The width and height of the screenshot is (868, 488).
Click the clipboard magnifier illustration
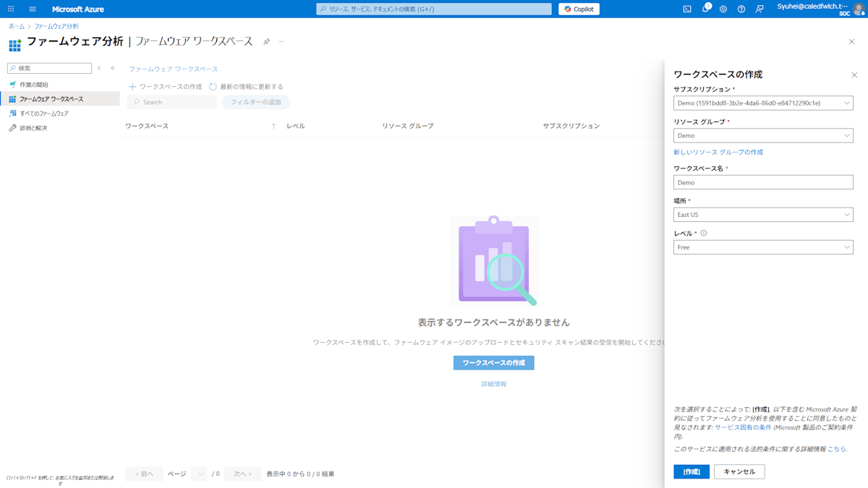pyautogui.click(x=495, y=260)
